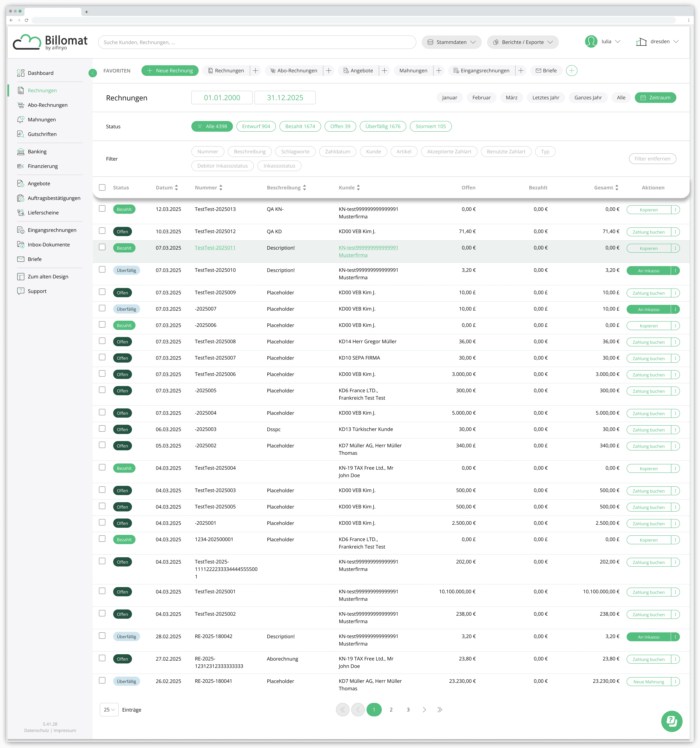Select all invoices with header checkbox

click(102, 187)
